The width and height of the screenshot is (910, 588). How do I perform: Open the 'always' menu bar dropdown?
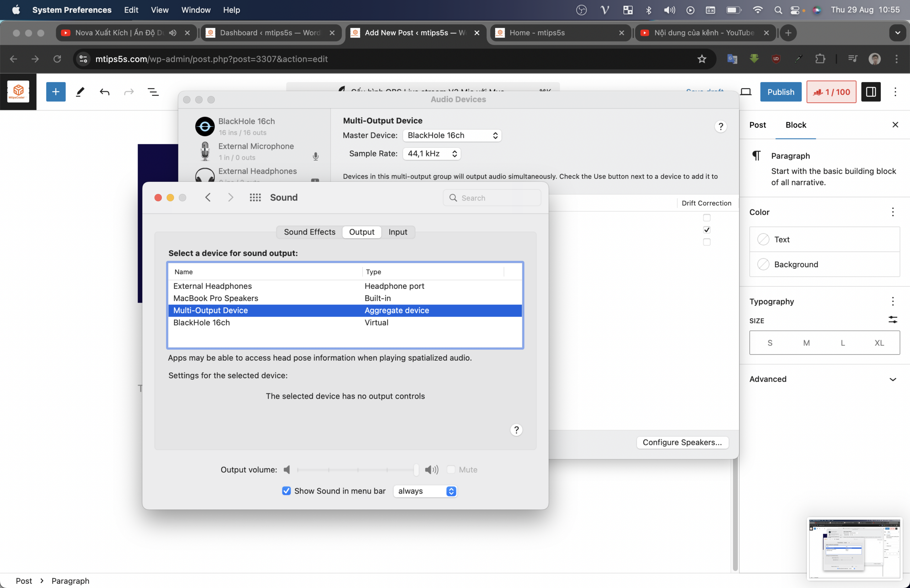[425, 491]
